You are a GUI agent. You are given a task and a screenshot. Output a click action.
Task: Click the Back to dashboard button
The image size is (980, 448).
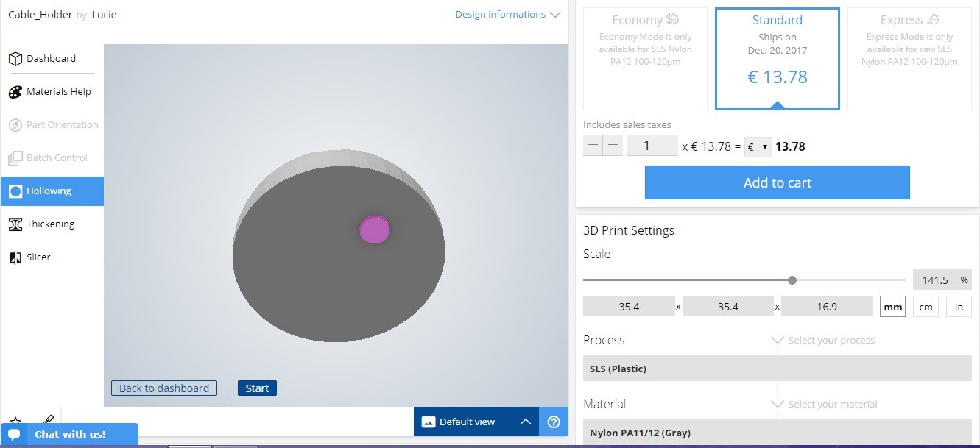[164, 388]
